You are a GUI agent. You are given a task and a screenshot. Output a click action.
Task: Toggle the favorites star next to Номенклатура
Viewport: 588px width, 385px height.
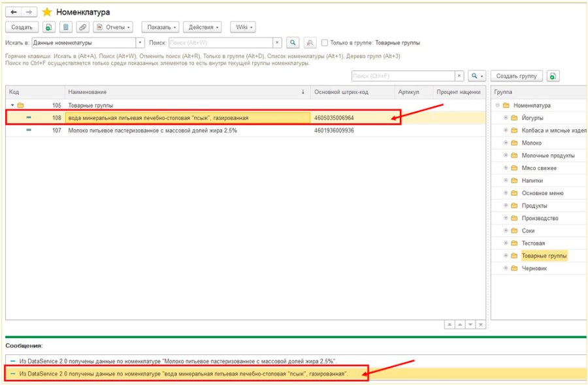coord(47,12)
